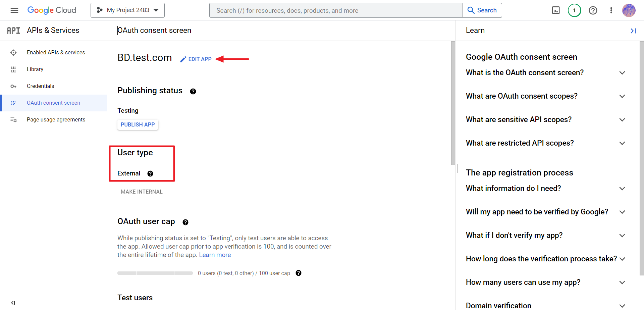Focus the resource search input field
The image size is (644, 310).
[336, 10]
